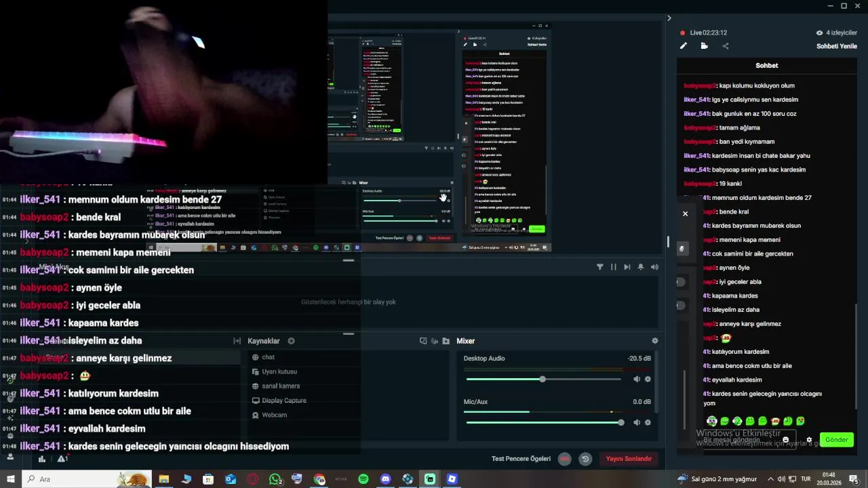Open the Windows notification center
Screen dimensions: 868x488
[853, 479]
